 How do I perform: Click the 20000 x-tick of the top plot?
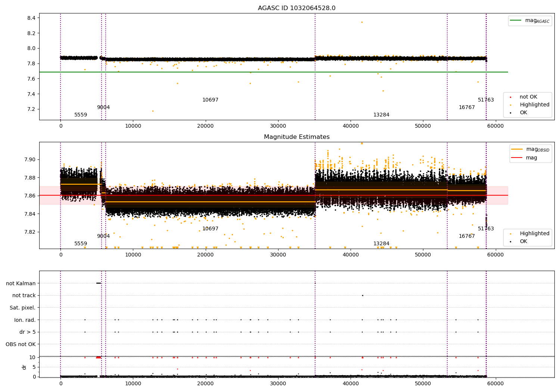pyautogui.click(x=205, y=126)
